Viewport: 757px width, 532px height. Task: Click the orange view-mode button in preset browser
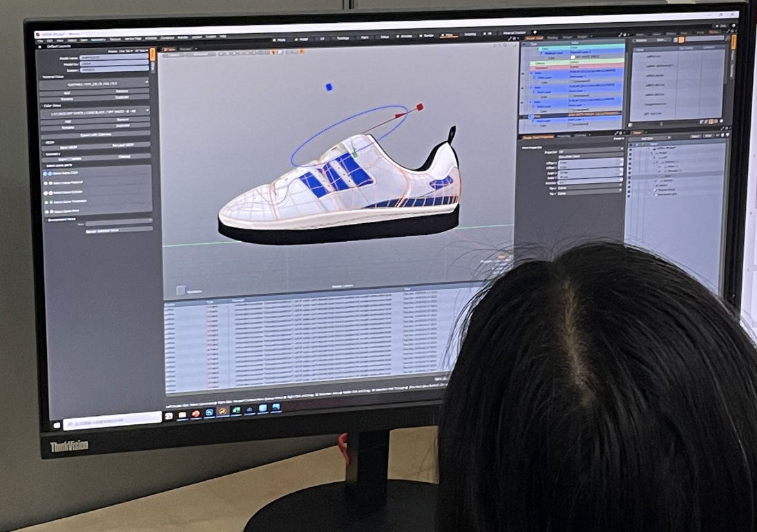681,39
